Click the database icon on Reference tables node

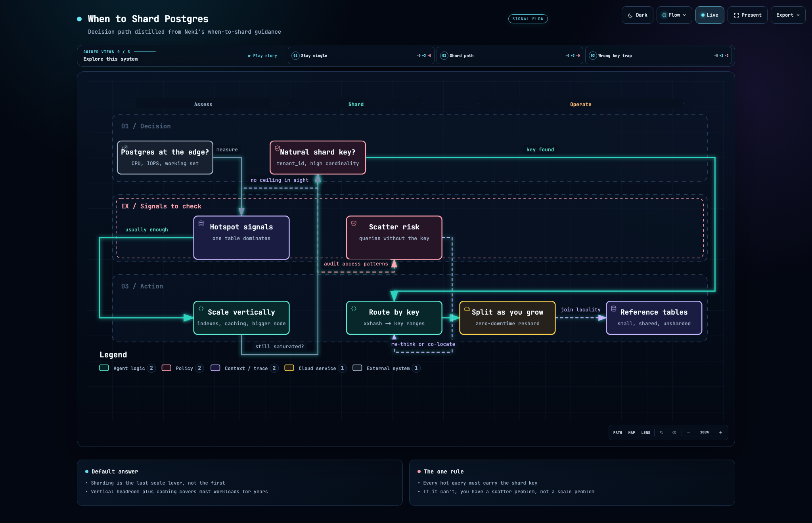614,309
